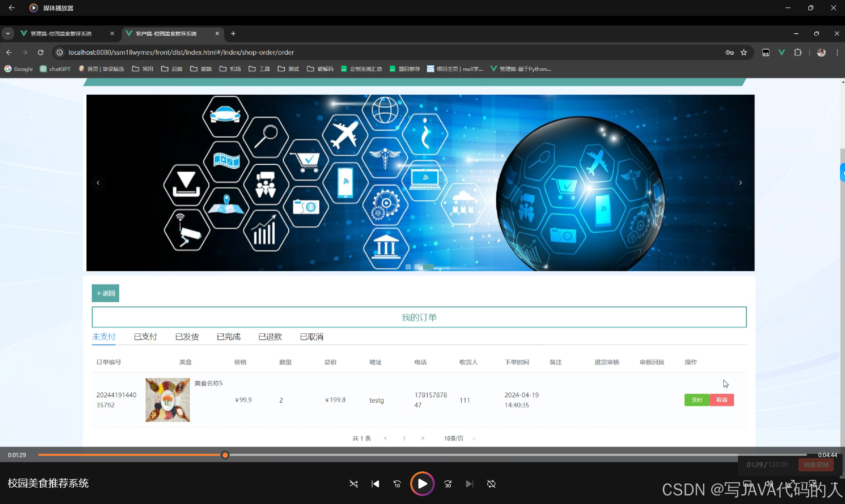Viewport: 845px width, 504px height.
Task: Show previous carousel banner image
Action: (x=98, y=183)
